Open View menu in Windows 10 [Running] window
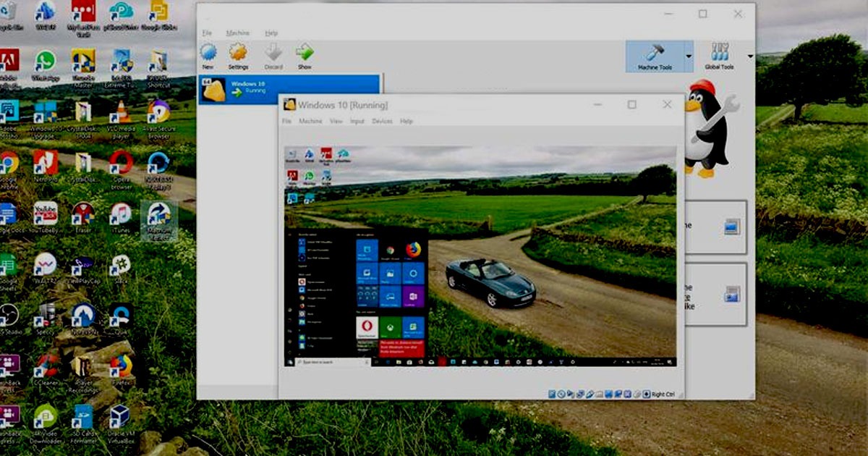868x456 pixels. coord(336,122)
